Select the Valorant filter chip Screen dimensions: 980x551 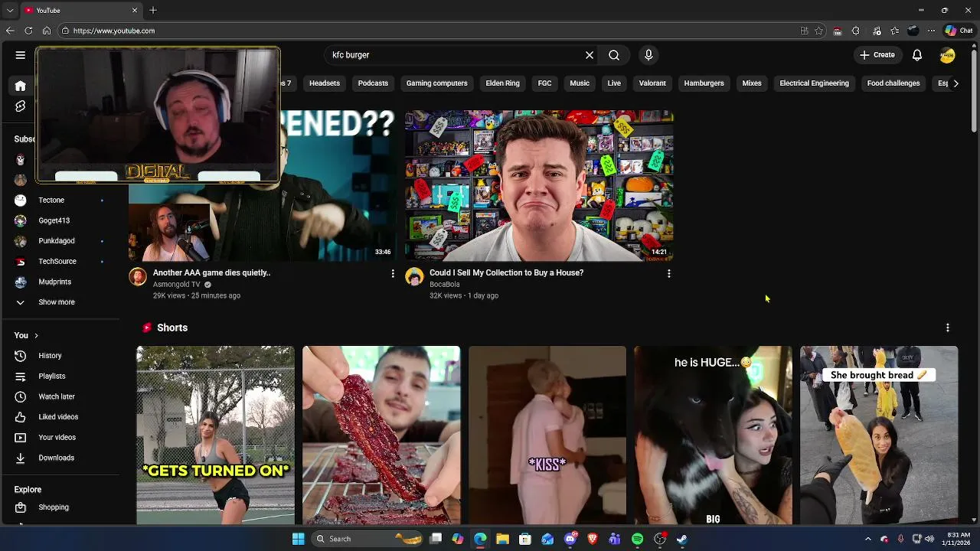point(652,83)
